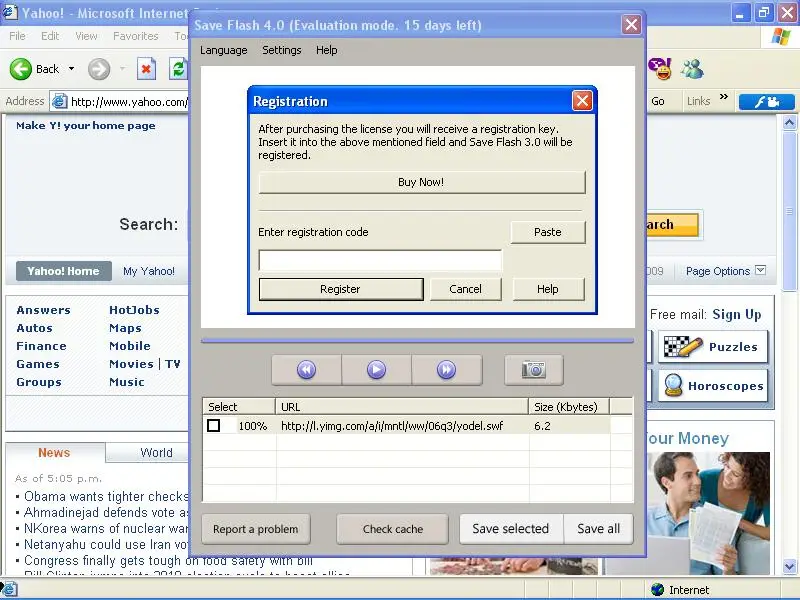This screenshot has width=800, height=600.
Task: Click the Refresh icon in Internet Explorer toolbar
Action: tap(178, 69)
